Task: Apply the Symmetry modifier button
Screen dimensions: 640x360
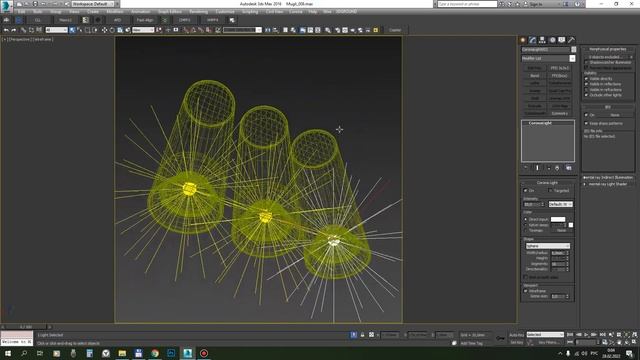Action: [560, 113]
